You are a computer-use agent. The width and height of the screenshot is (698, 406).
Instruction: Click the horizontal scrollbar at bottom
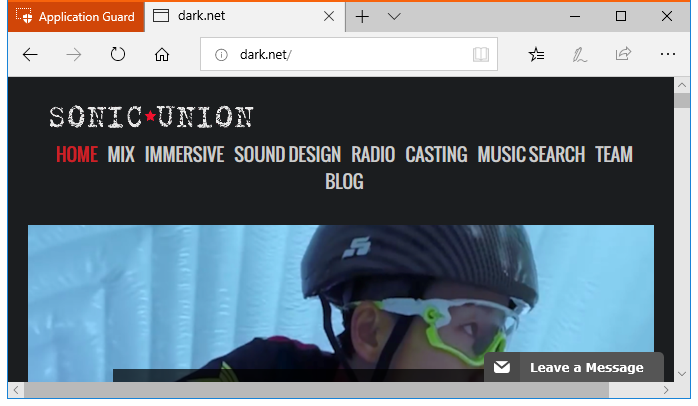point(300,389)
